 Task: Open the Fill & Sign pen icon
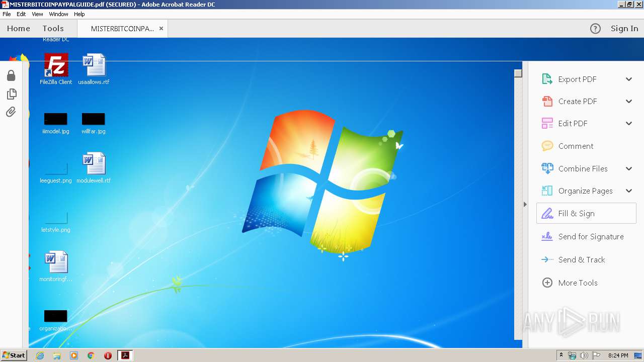(547, 213)
